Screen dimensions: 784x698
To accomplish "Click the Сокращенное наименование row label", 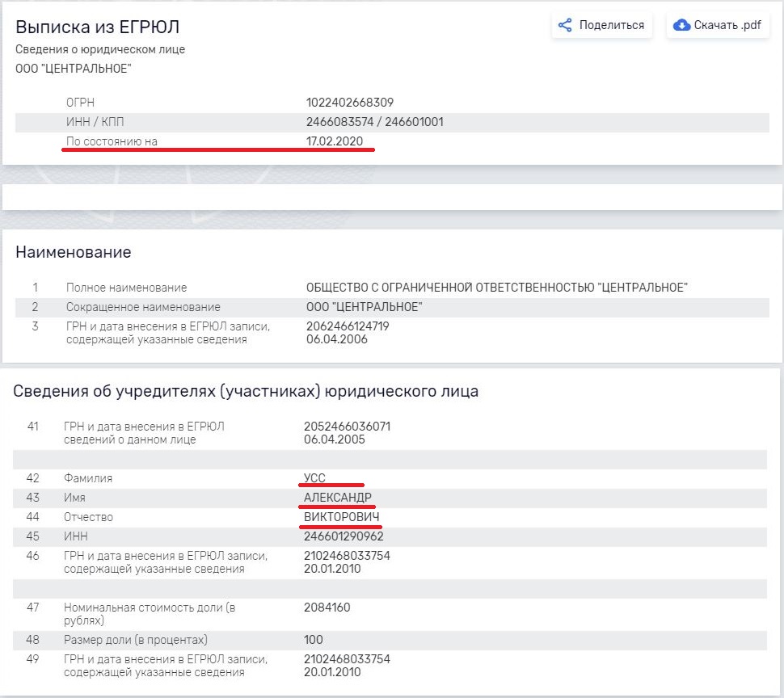I will [x=143, y=307].
